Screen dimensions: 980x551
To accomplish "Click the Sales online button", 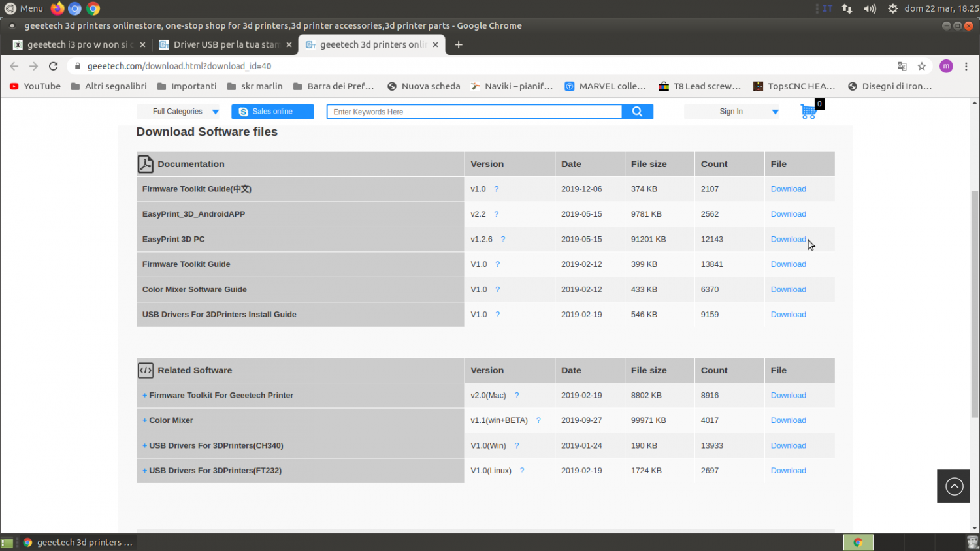I will click(x=272, y=112).
